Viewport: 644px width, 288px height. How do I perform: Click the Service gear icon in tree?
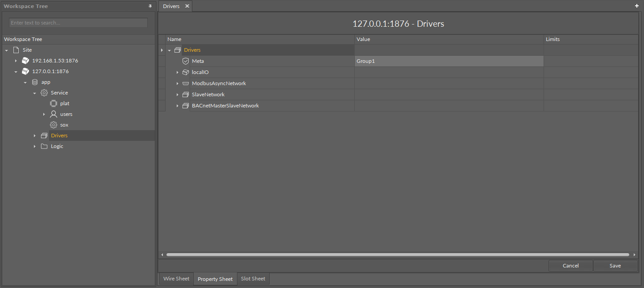coord(44,93)
